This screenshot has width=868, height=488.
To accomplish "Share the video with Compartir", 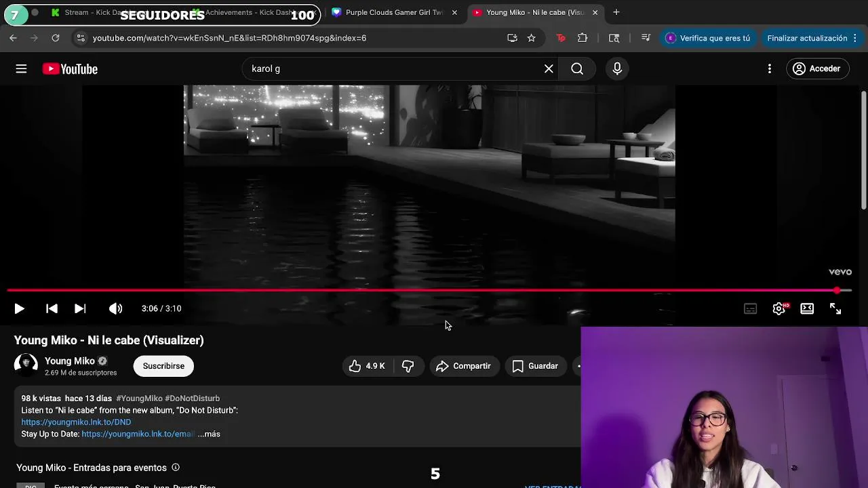I will tap(464, 366).
